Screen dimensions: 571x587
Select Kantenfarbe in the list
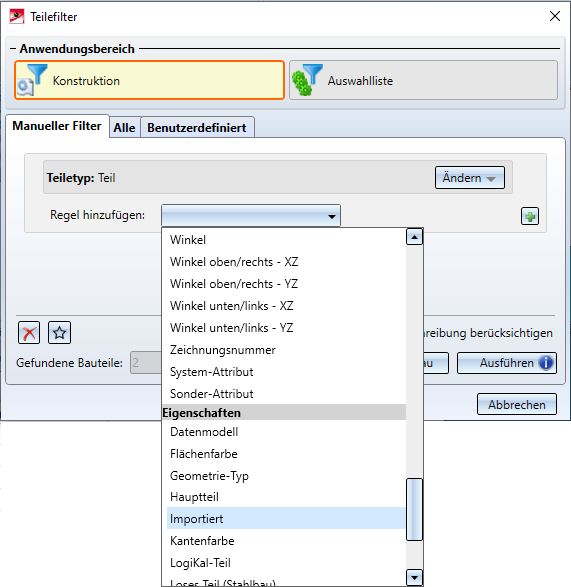286,541
